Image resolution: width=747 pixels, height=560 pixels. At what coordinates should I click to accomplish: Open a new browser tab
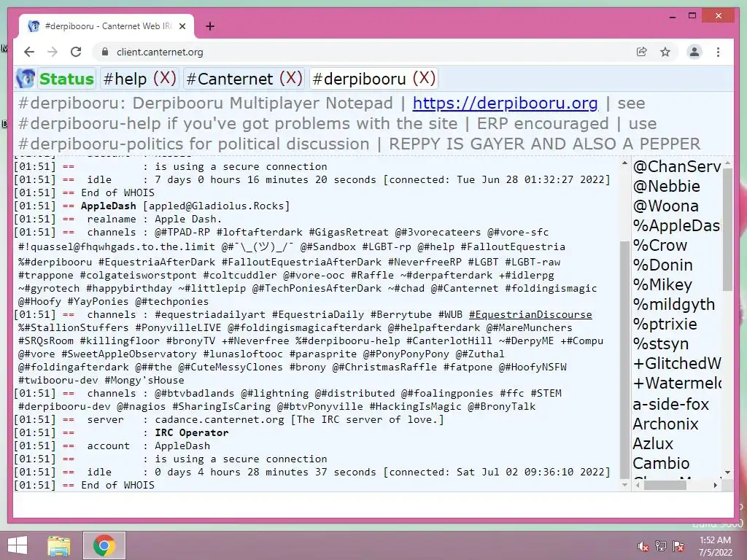coord(210,26)
